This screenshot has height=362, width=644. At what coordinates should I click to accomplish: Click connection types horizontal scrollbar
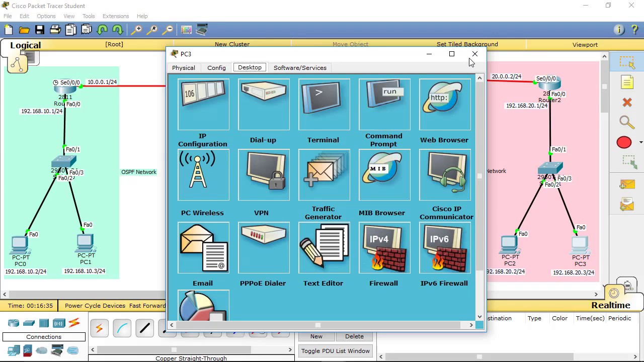click(191, 349)
